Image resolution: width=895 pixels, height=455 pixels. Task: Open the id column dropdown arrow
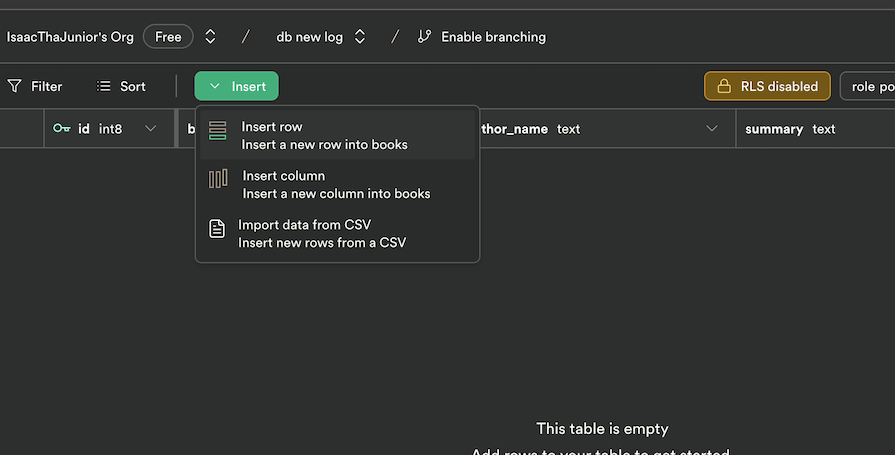pyautogui.click(x=151, y=129)
